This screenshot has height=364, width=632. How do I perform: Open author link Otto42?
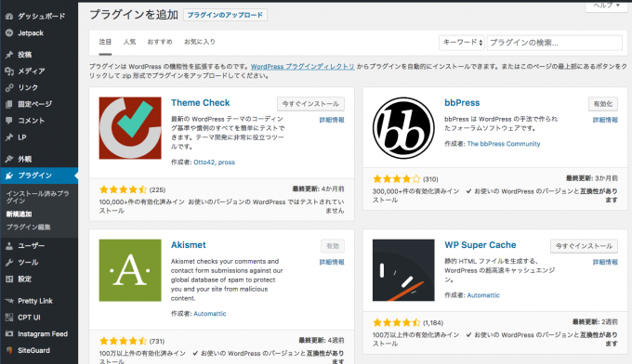(204, 162)
